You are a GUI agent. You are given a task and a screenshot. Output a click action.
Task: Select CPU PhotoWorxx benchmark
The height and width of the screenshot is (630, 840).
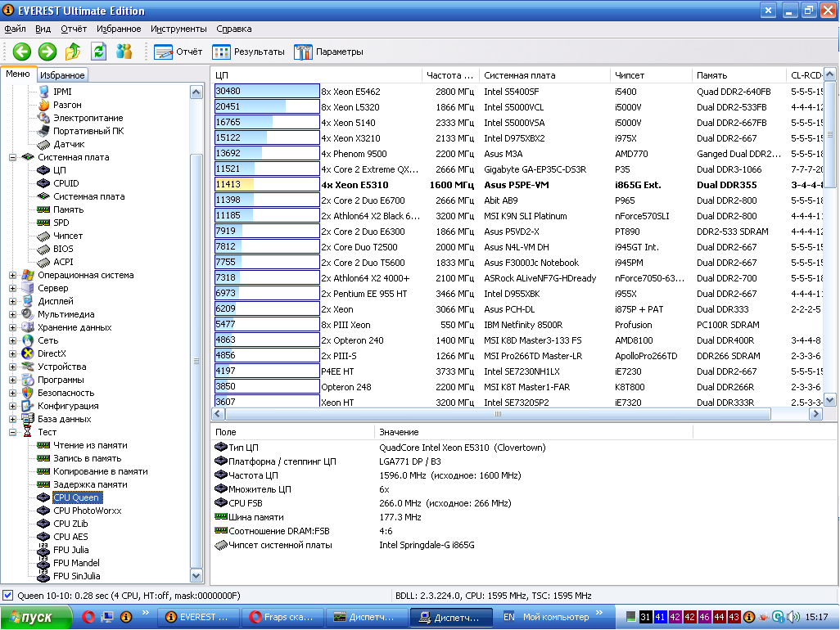coord(88,511)
